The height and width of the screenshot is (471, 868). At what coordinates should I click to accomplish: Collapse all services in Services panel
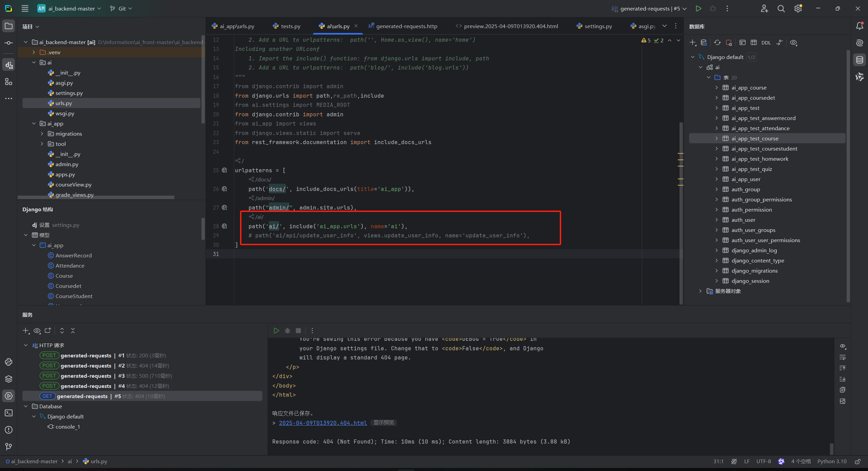tap(73, 331)
